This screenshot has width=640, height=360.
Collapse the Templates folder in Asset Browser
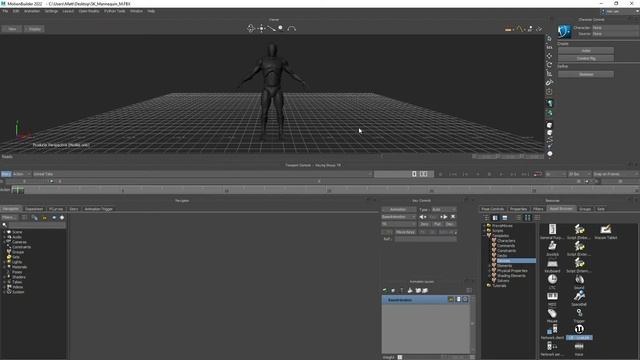[484, 236]
